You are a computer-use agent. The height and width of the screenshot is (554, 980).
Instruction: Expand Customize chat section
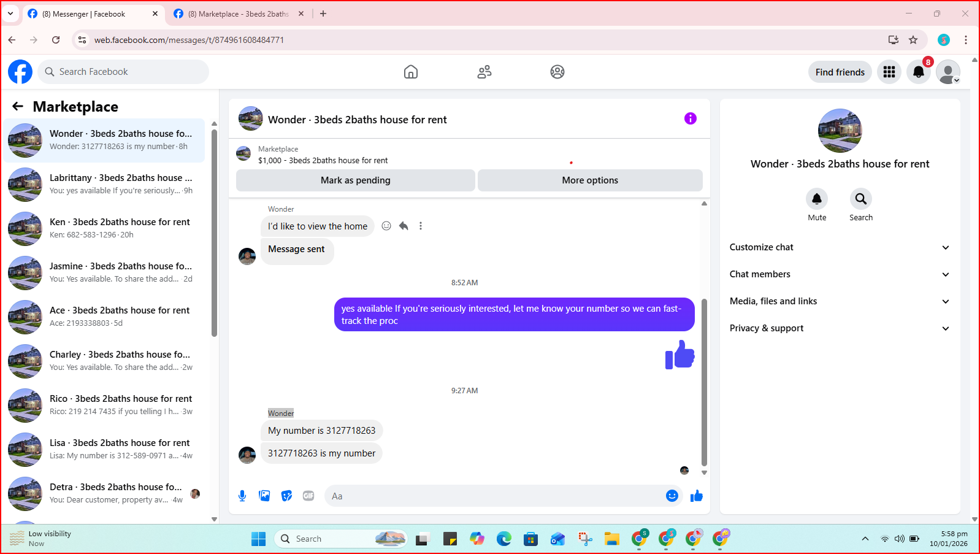[840, 247]
